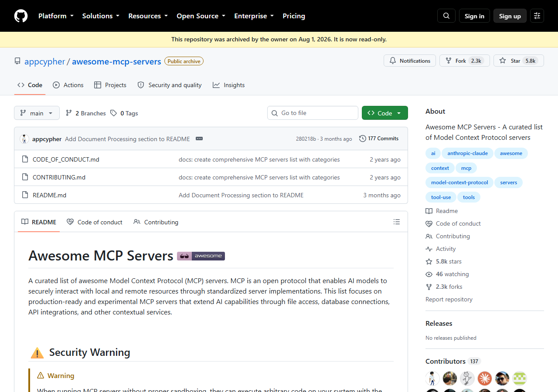The height and width of the screenshot is (392, 558).
Task: View the 0 Tags link
Action: click(124, 113)
